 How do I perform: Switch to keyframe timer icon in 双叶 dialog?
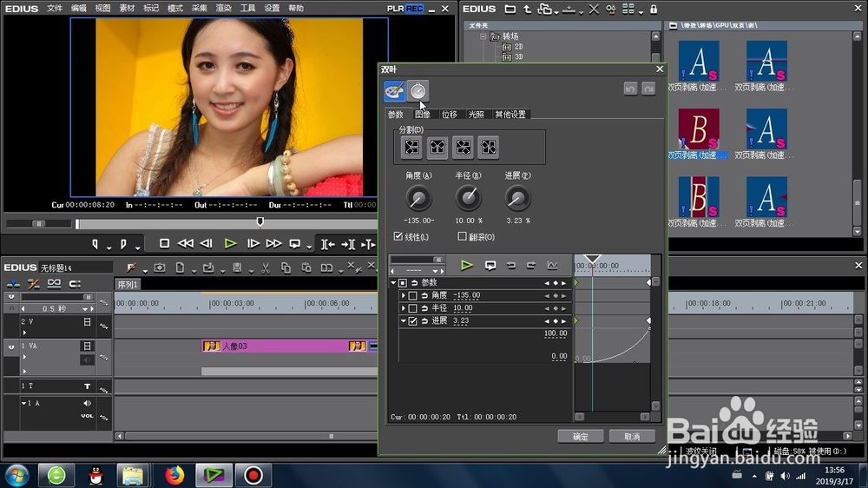coord(418,91)
